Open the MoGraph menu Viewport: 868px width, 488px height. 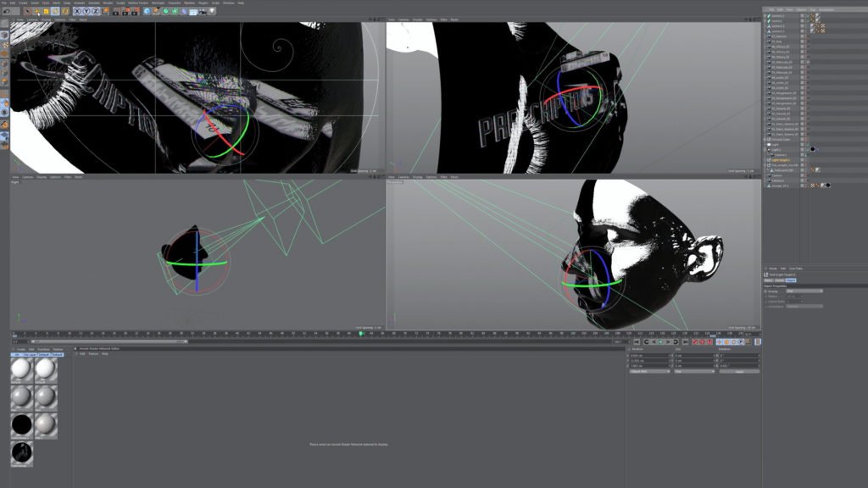158,3
